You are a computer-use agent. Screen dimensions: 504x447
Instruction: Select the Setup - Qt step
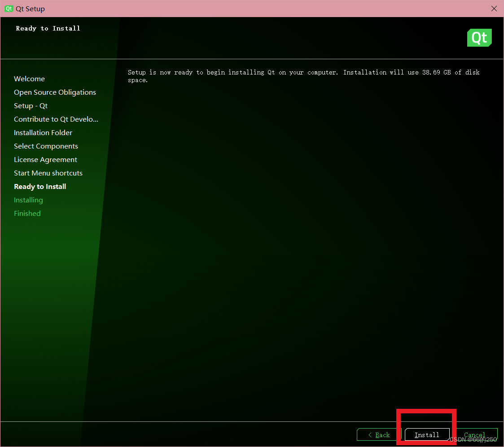tap(31, 106)
